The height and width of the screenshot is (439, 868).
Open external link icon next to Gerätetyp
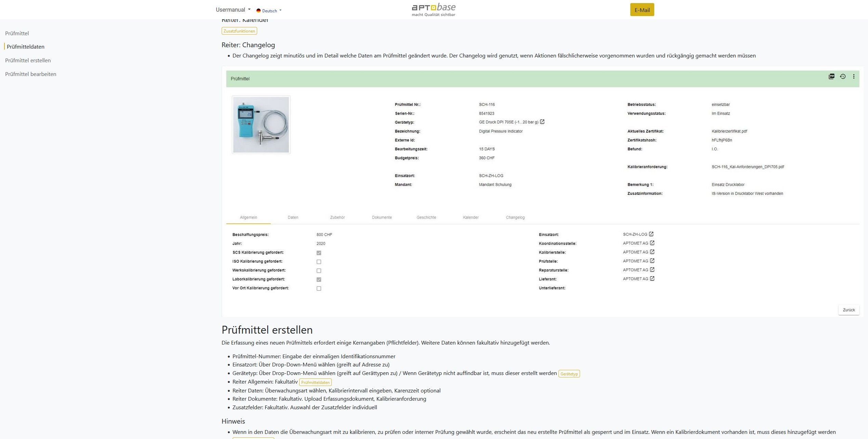(x=542, y=122)
